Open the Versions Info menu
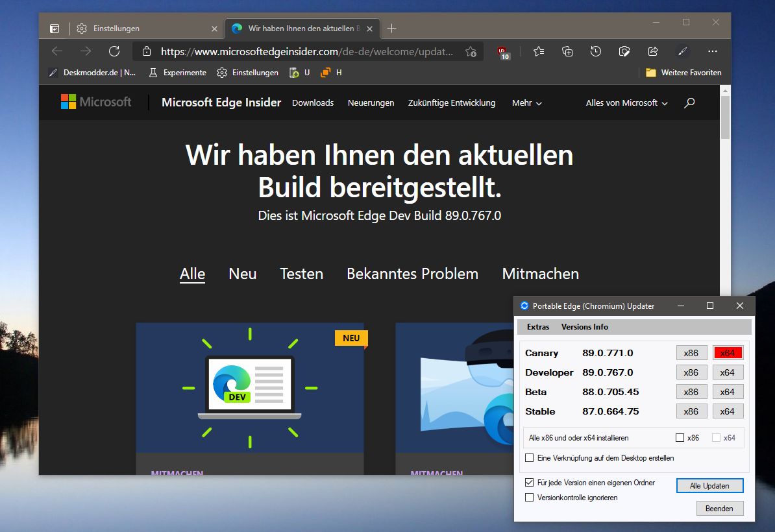The height and width of the screenshot is (532, 775). point(585,326)
